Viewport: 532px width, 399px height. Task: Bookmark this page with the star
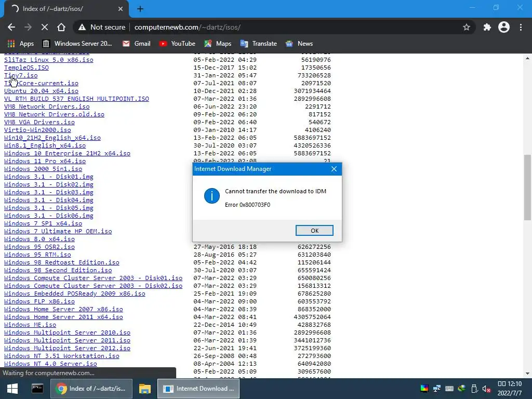pos(467,27)
